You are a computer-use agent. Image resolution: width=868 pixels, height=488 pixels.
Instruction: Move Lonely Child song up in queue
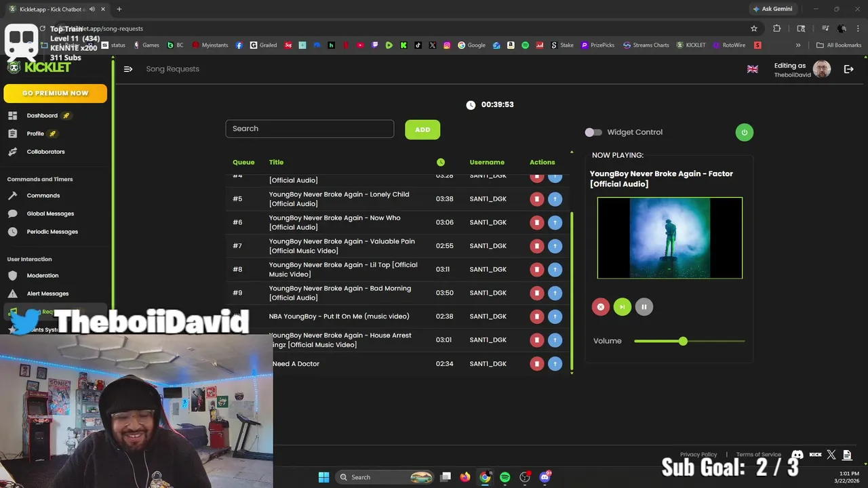click(x=555, y=199)
